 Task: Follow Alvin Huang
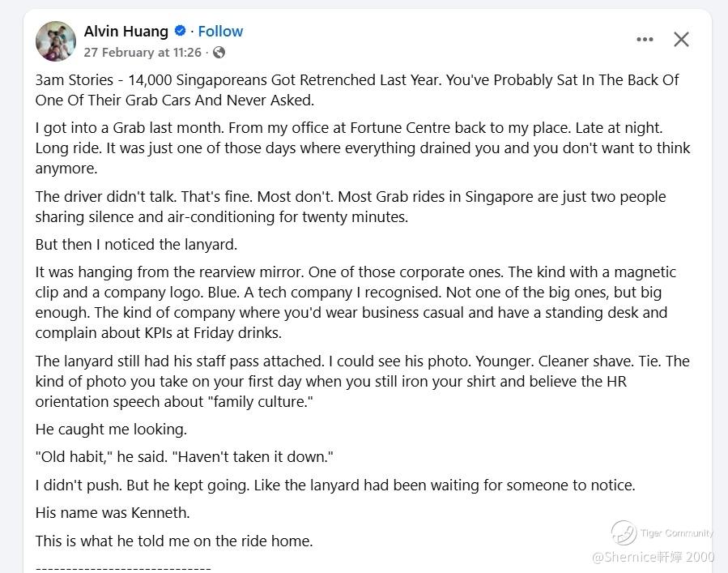pos(220,31)
